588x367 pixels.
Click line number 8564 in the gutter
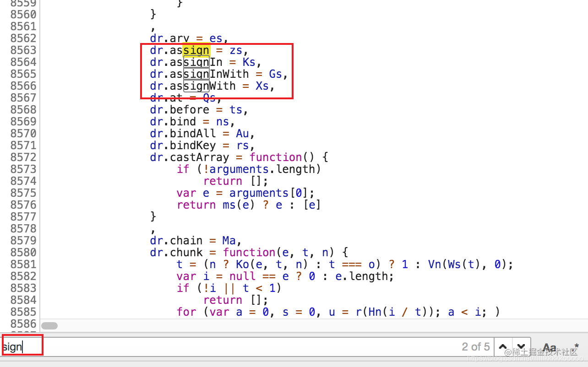click(23, 62)
